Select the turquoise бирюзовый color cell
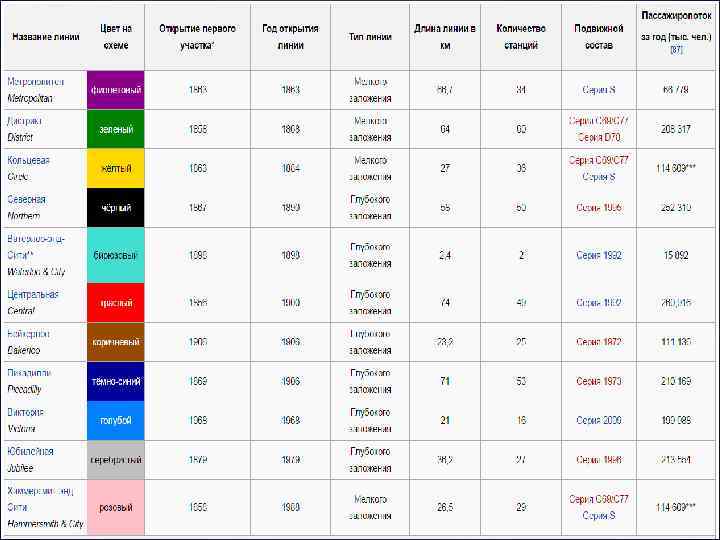Screen dimensions: 720x540 tap(116, 255)
